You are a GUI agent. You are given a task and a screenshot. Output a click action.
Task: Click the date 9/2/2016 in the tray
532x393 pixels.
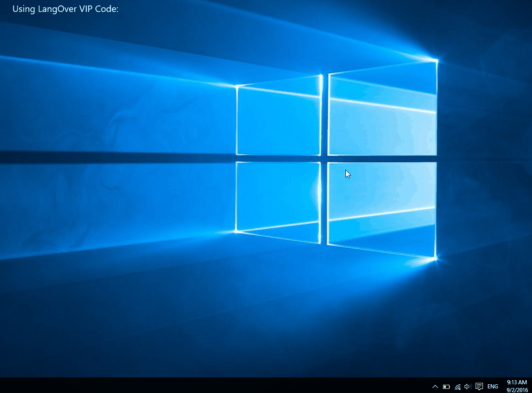[x=517, y=390]
